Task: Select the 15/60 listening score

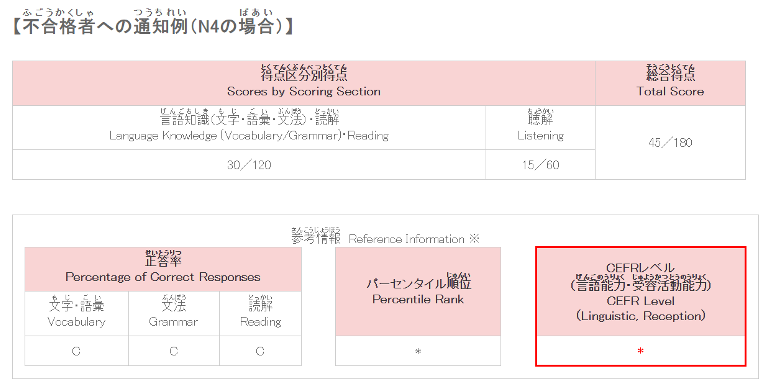Action: [x=540, y=165]
